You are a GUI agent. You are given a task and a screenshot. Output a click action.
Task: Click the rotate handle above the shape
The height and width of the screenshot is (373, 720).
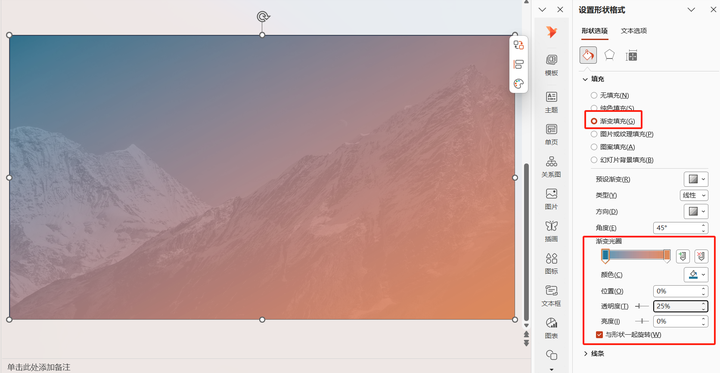pyautogui.click(x=263, y=17)
